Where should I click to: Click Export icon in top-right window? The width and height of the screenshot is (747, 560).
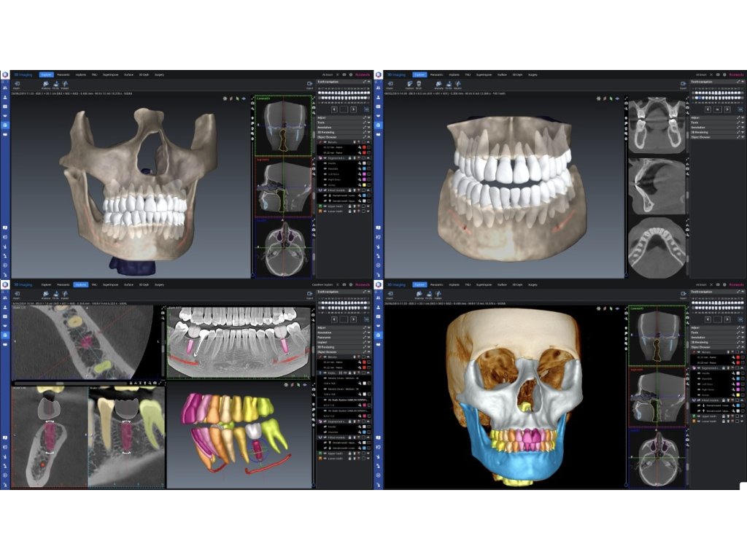tap(683, 85)
